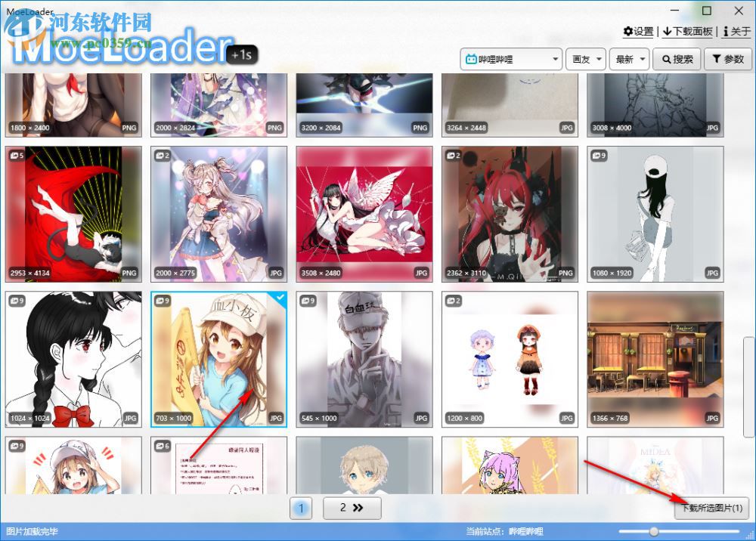Select the bottom-row pink-haired cat girl thumbnail
Screen dimensions: 756x541
pyautogui.click(x=510, y=465)
